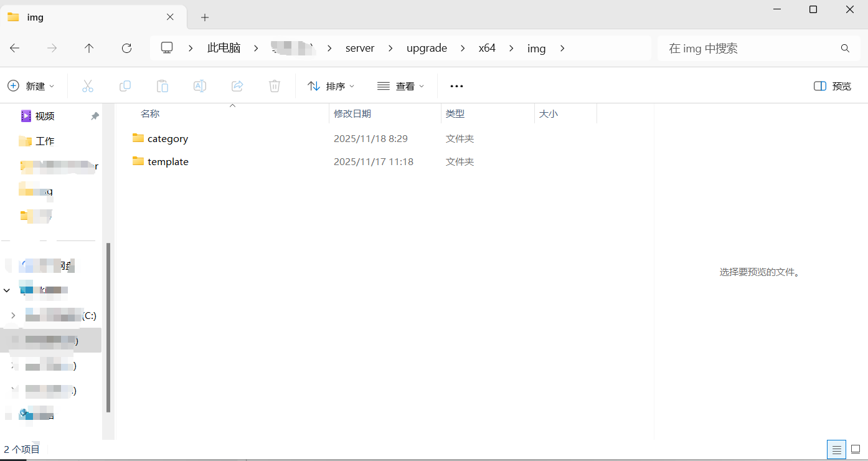Switch to details list view
This screenshot has width=868, height=461.
pos(836,449)
